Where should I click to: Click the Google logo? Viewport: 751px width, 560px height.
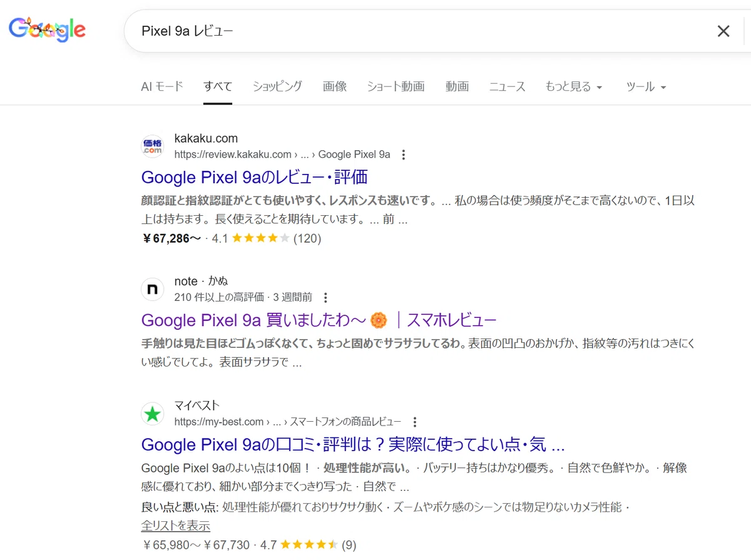47,29
